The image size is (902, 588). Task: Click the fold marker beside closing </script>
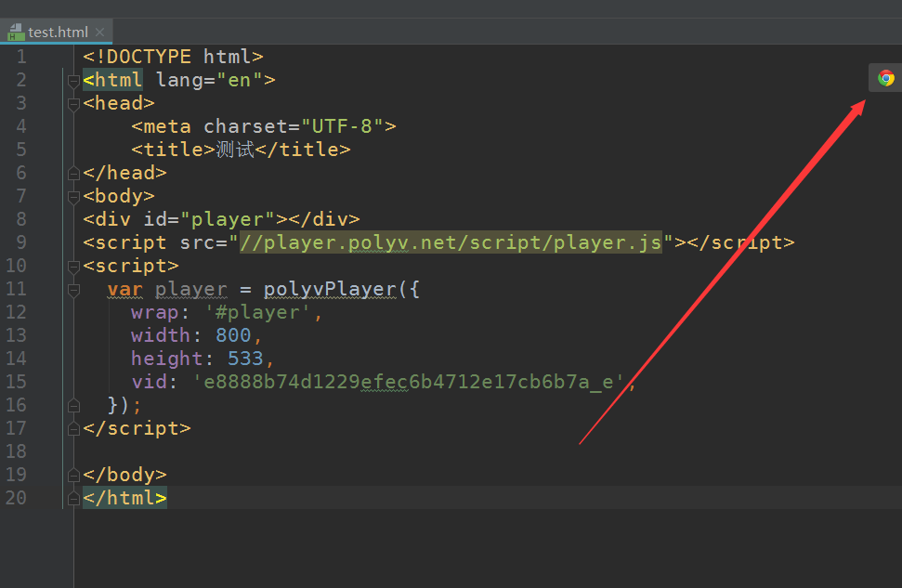(x=73, y=428)
